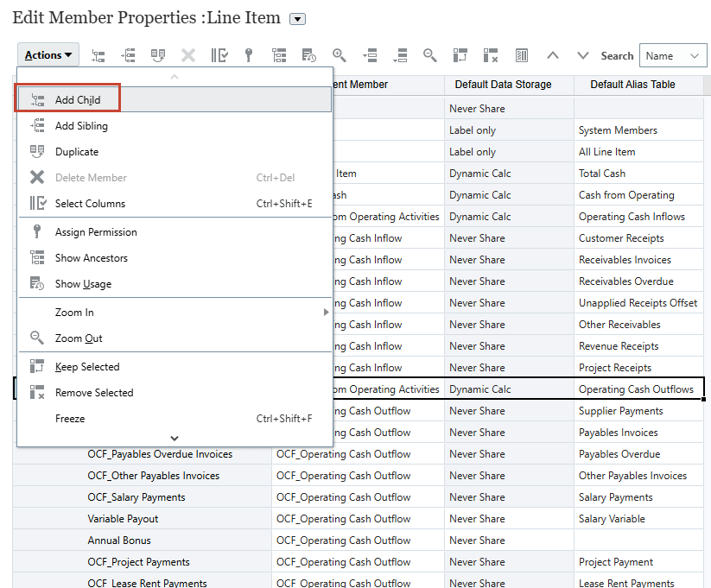Click the menu's downward scroll chevron
Image resolution: width=711 pixels, height=588 pixels.
175,439
